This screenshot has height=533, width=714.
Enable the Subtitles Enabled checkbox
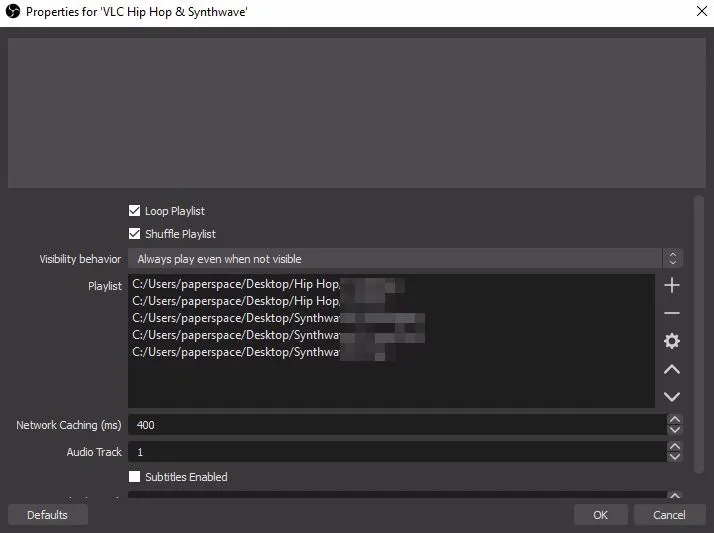134,477
